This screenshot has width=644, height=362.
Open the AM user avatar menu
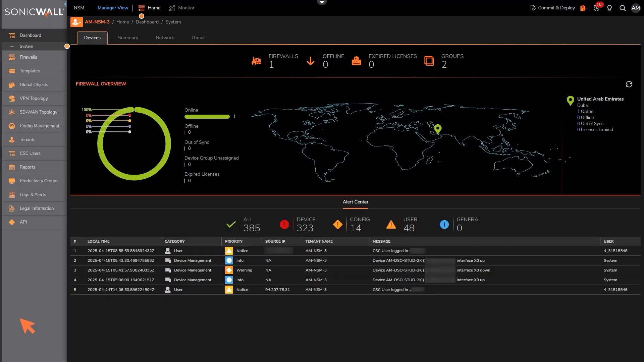636,8
